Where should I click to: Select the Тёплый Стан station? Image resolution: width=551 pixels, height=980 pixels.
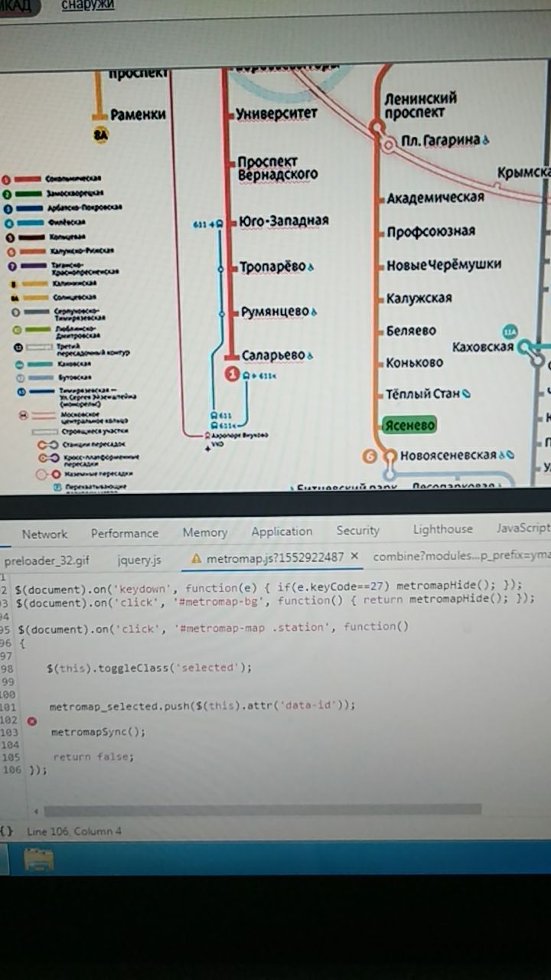tap(422, 394)
